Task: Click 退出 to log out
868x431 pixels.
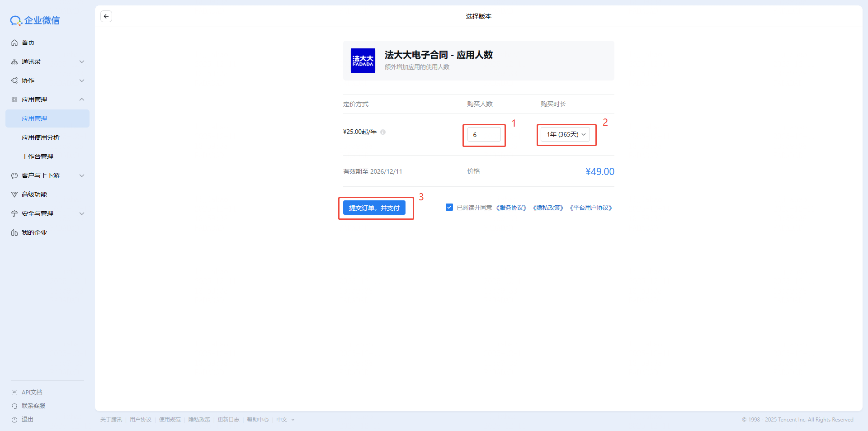Action: click(28, 420)
